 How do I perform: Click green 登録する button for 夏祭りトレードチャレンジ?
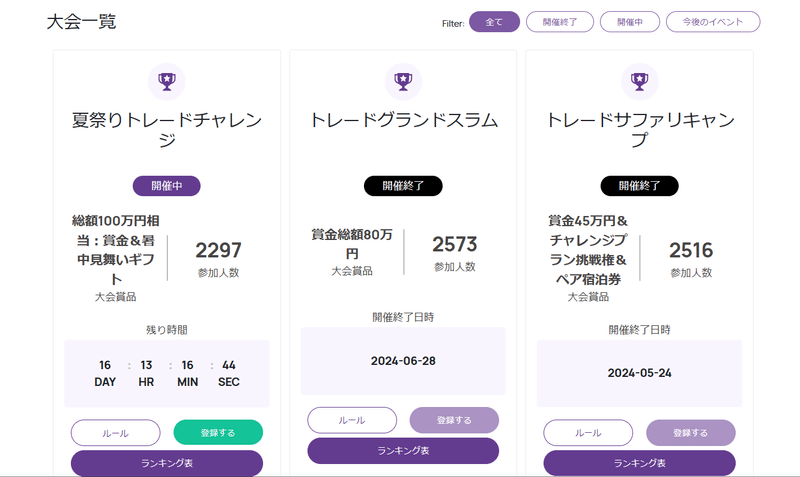(218, 433)
